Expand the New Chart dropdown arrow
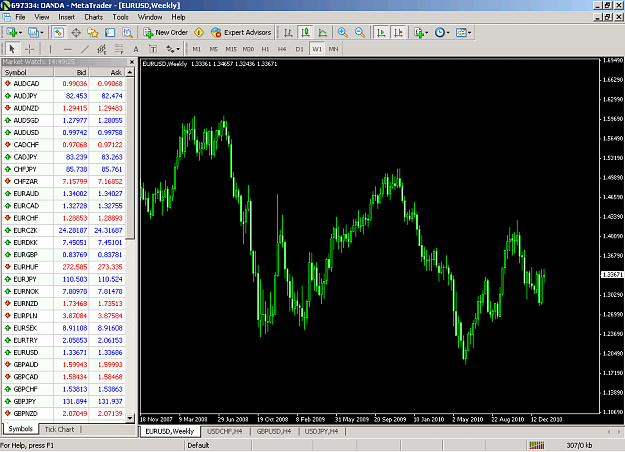The image size is (625, 452). tap(20, 33)
